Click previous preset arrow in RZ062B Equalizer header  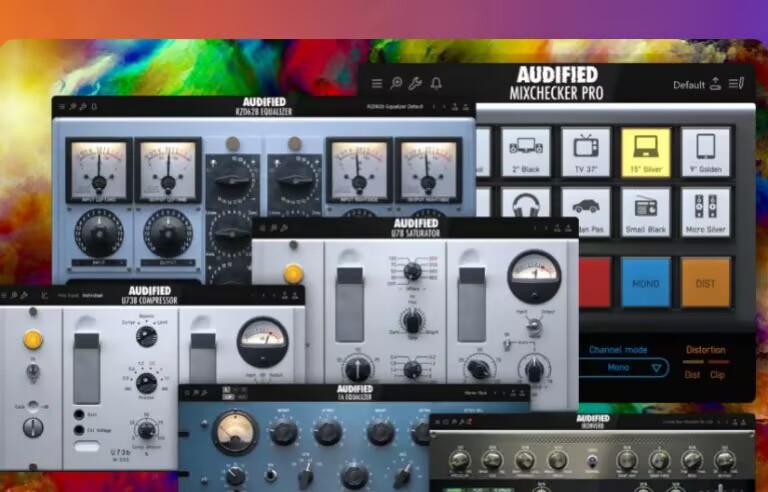[433, 106]
